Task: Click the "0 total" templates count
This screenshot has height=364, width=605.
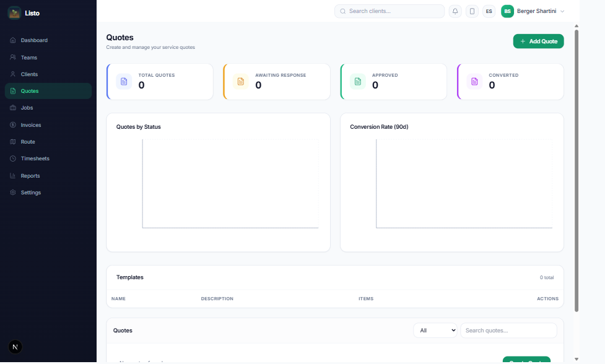Action: pyautogui.click(x=547, y=277)
